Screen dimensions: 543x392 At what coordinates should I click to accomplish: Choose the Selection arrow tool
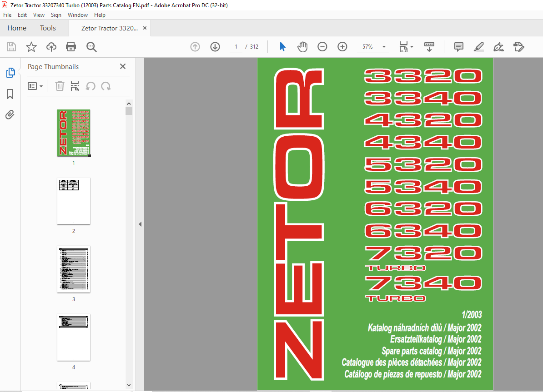(282, 47)
